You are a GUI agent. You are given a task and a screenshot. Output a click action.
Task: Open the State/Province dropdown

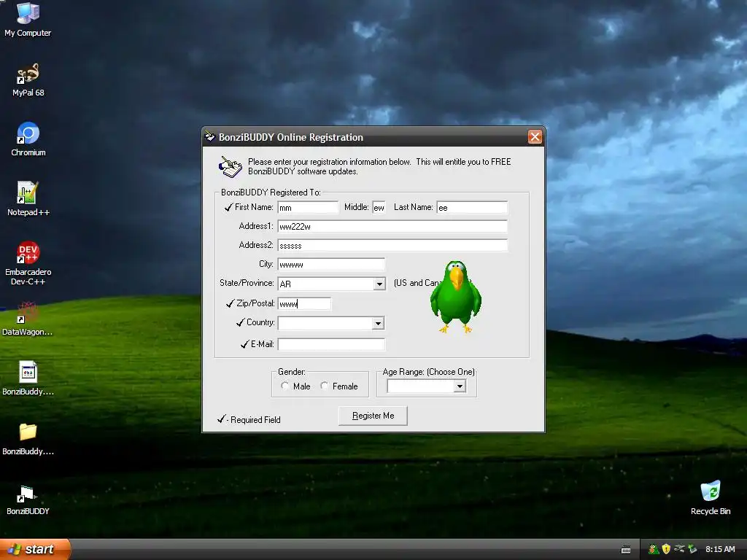(379, 284)
